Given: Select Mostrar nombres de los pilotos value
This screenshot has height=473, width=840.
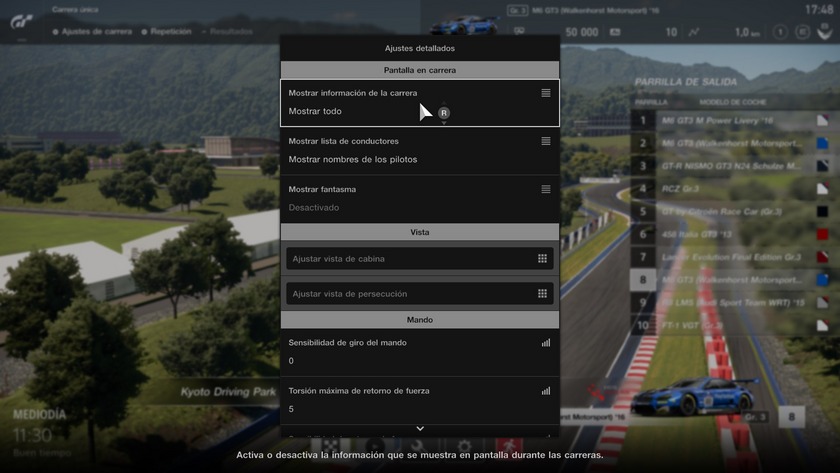Looking at the screenshot, I should click(352, 160).
